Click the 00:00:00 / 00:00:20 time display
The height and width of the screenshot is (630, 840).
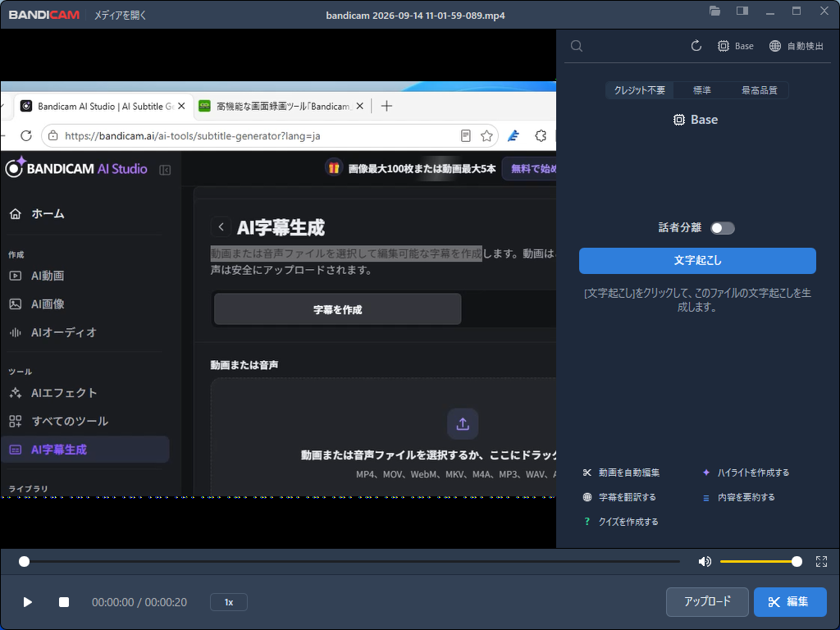(x=139, y=602)
